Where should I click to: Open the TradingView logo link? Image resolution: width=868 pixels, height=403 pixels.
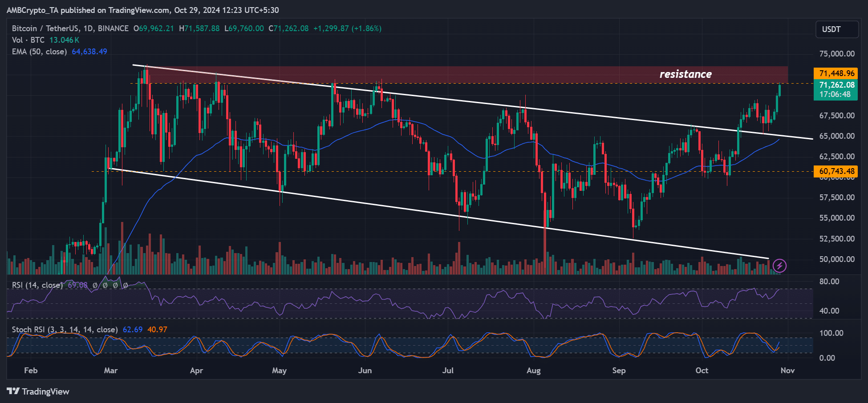tap(38, 391)
